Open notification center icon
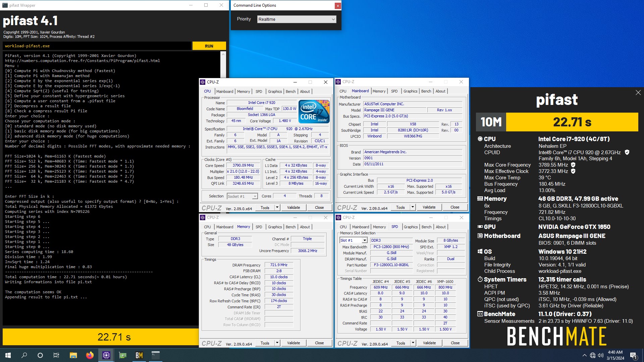Image resolution: width=644 pixels, height=362 pixels. (633, 355)
